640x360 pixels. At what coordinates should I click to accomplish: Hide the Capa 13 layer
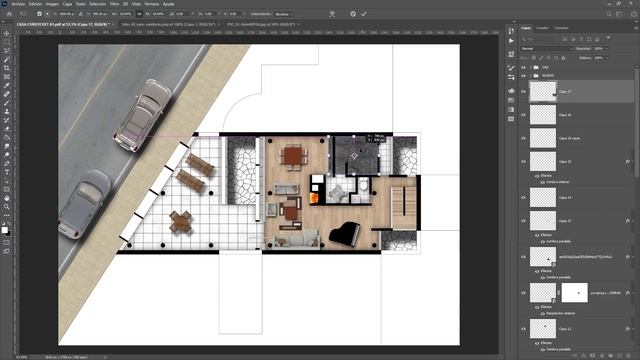(524, 221)
